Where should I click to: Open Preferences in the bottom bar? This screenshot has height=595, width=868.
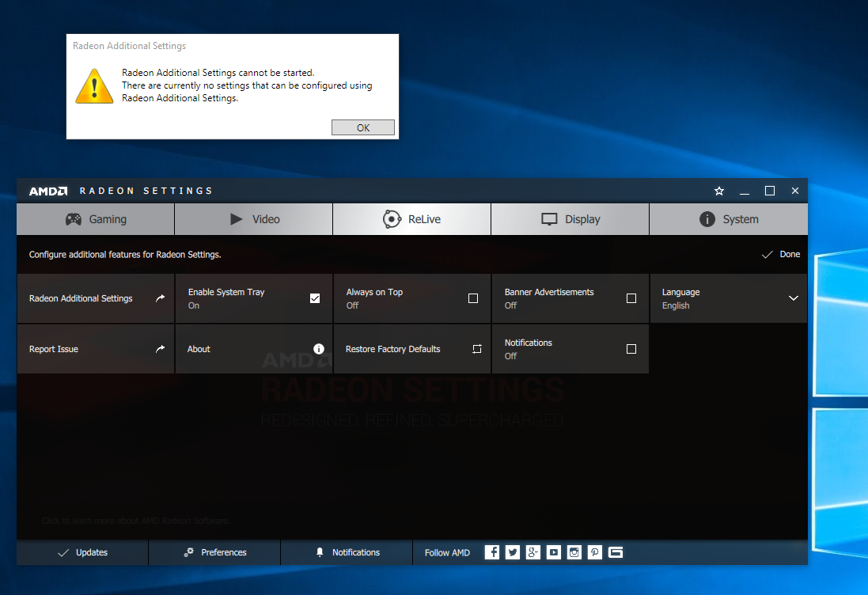tap(214, 552)
